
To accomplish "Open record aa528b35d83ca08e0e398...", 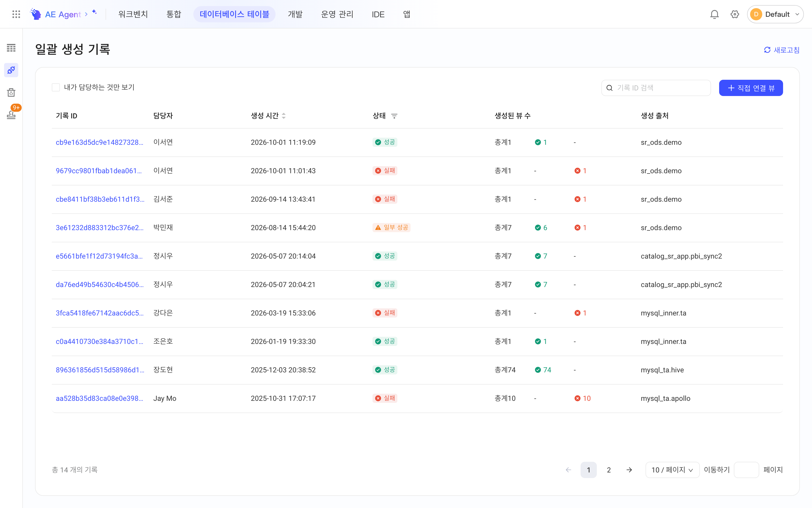I will (100, 398).
